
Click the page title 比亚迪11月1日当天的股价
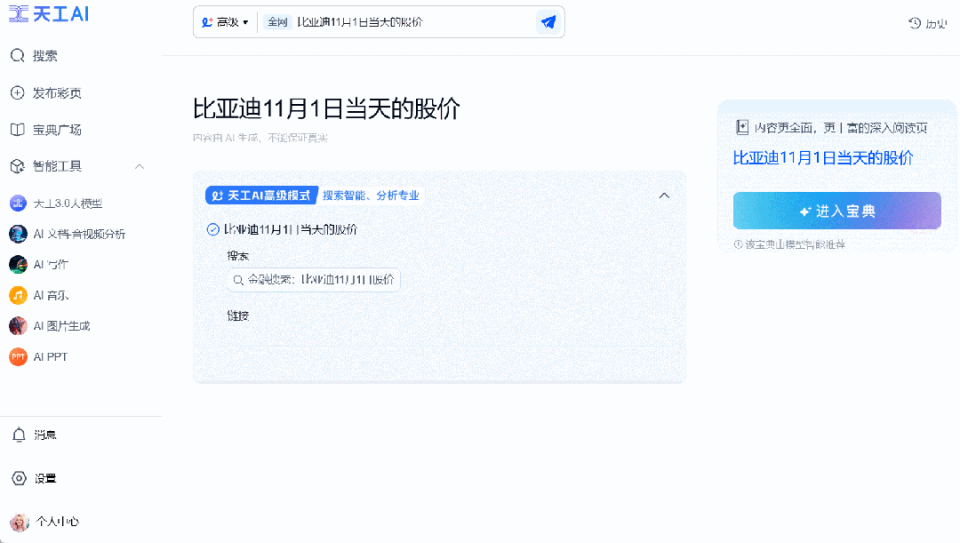tap(326, 109)
